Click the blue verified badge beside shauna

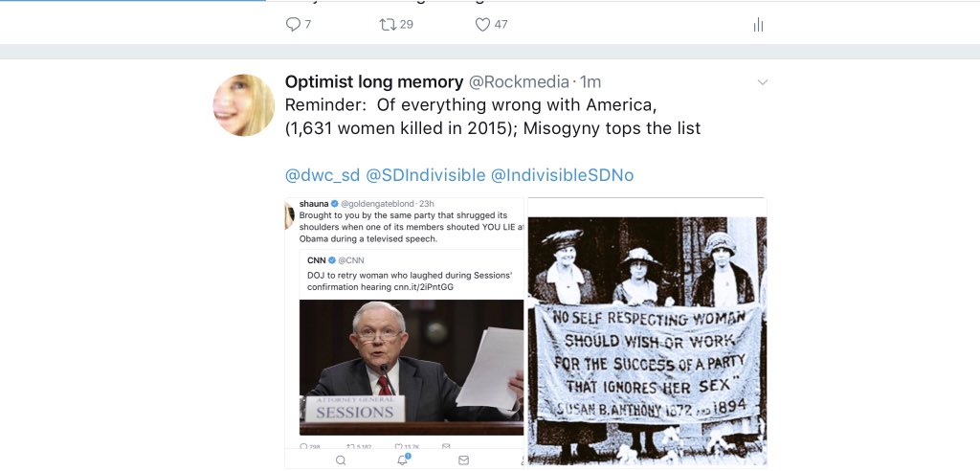pos(334,204)
